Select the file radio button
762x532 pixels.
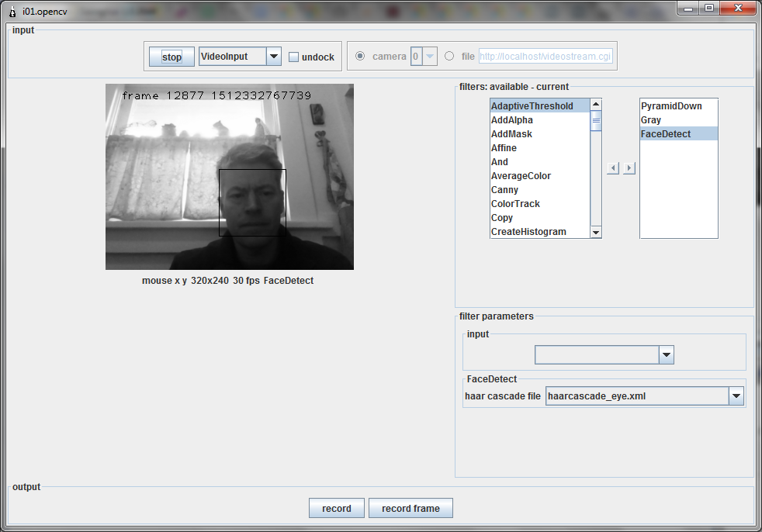[449, 57]
